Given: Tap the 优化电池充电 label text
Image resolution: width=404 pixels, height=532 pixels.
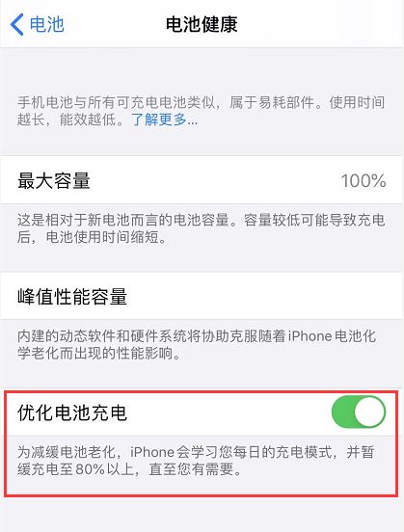Looking at the screenshot, I should tap(72, 412).
